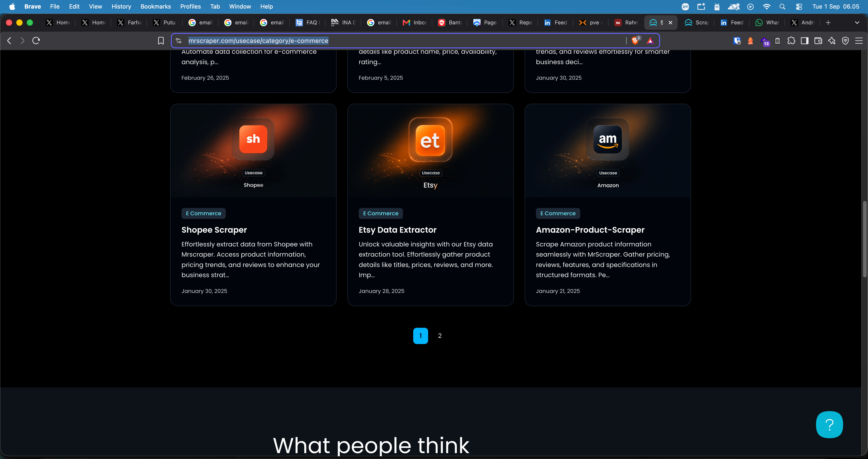Switch to the Scrap tab
This screenshot has height=459, width=868.
[697, 23]
